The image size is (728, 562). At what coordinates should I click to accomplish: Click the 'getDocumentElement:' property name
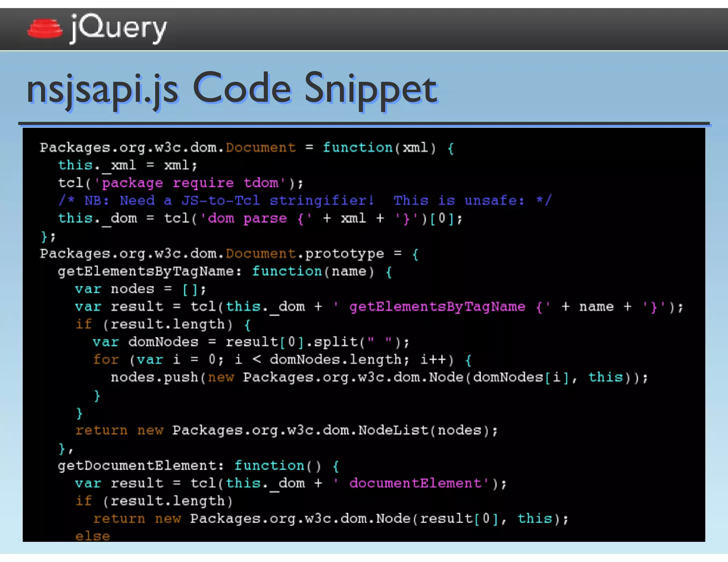pyautogui.click(x=141, y=466)
